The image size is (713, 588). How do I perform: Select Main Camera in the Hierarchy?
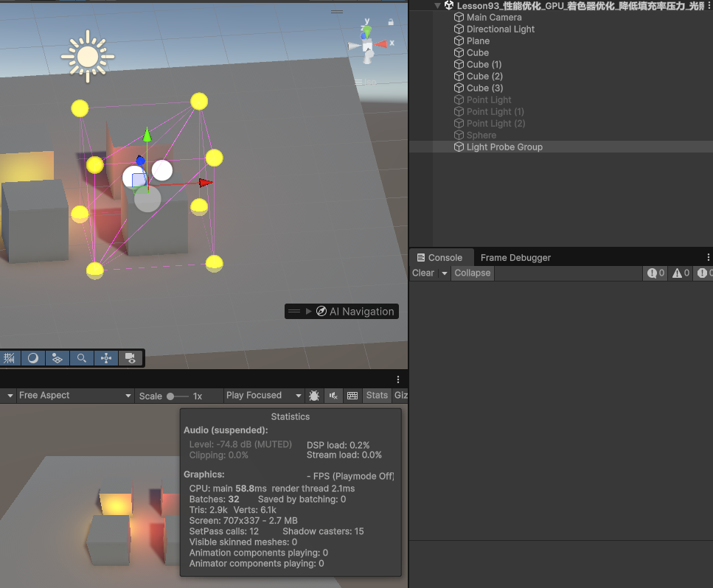[x=493, y=17]
